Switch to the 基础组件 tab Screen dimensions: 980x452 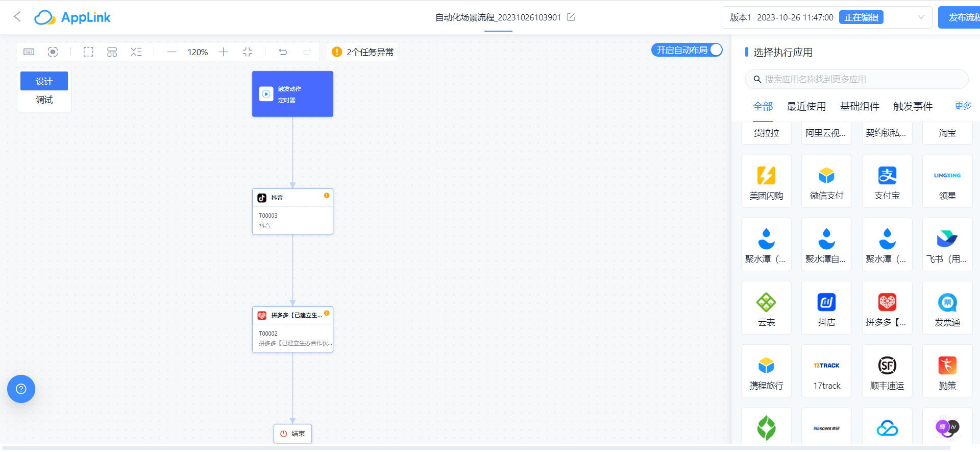(860, 106)
